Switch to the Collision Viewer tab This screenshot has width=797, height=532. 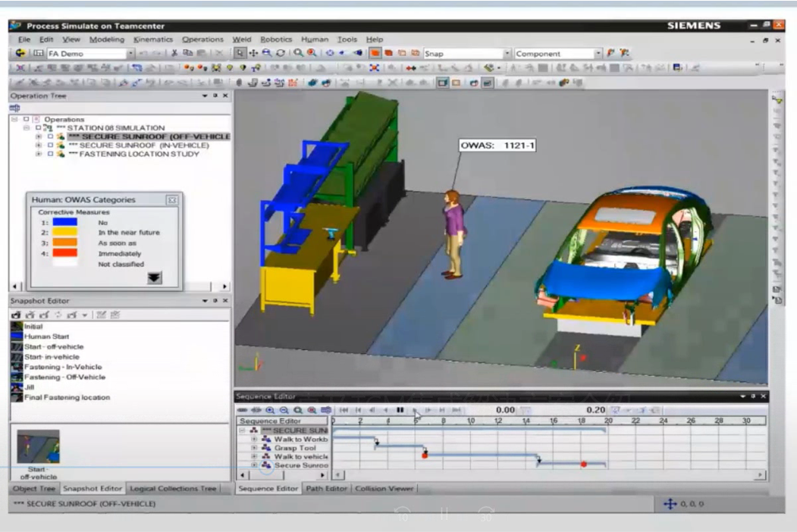tap(384, 488)
